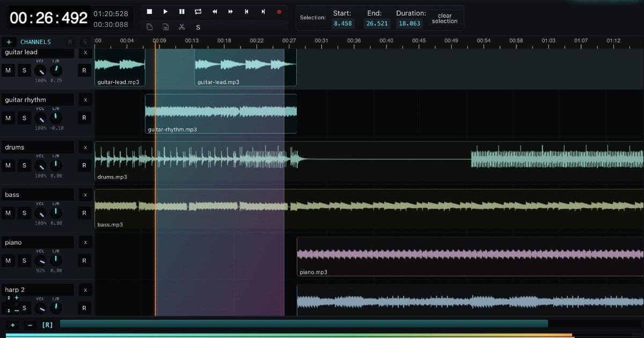This screenshot has width=644, height=338.
Task: Click the piano channel name field
Action: pos(38,243)
